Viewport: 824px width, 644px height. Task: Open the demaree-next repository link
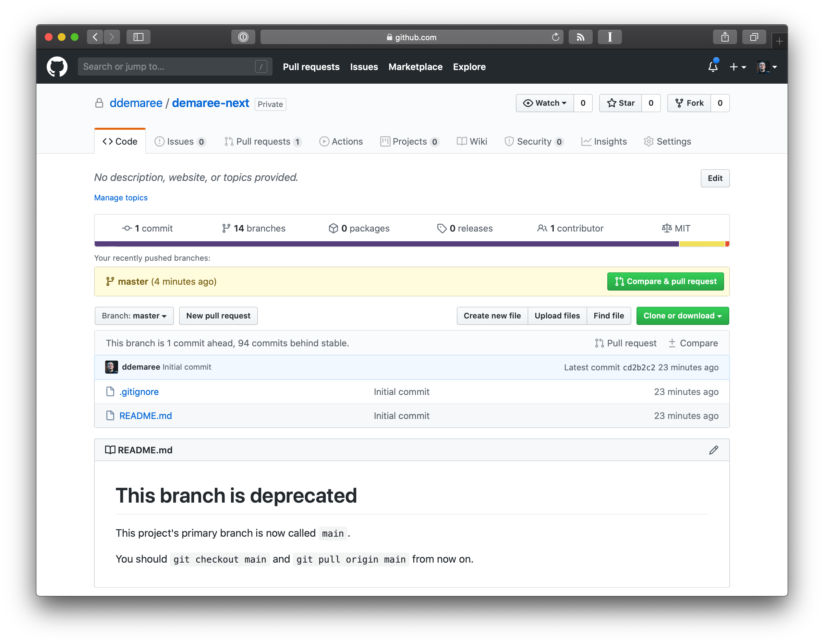click(211, 103)
